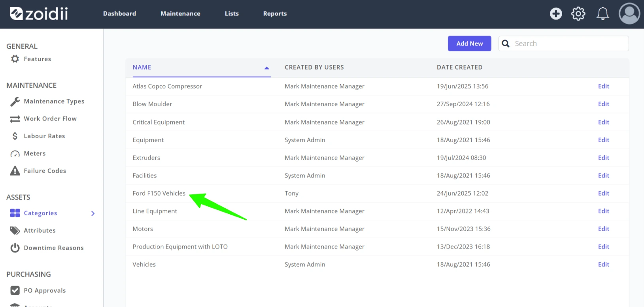
Task: Click the Maintenance Types wrench icon
Action: [15, 102]
